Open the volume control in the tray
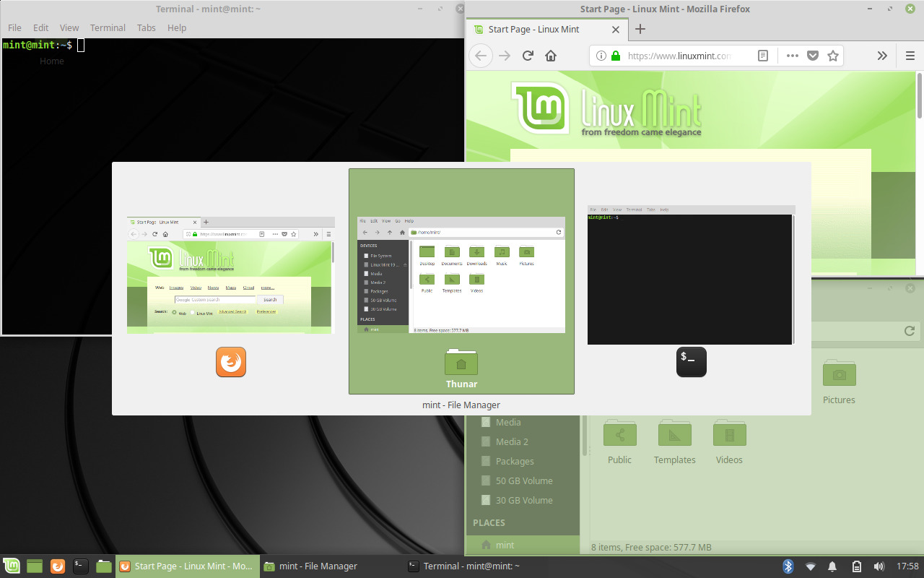The width and height of the screenshot is (924, 578). 879,566
